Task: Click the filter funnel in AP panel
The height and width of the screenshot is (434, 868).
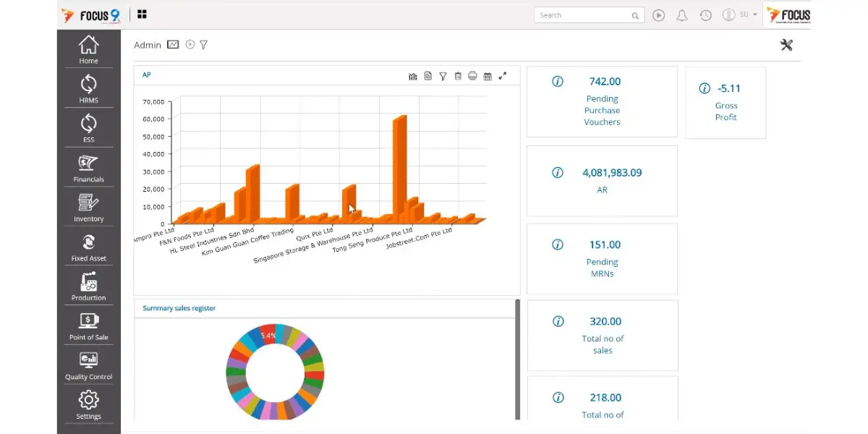Action: [443, 76]
